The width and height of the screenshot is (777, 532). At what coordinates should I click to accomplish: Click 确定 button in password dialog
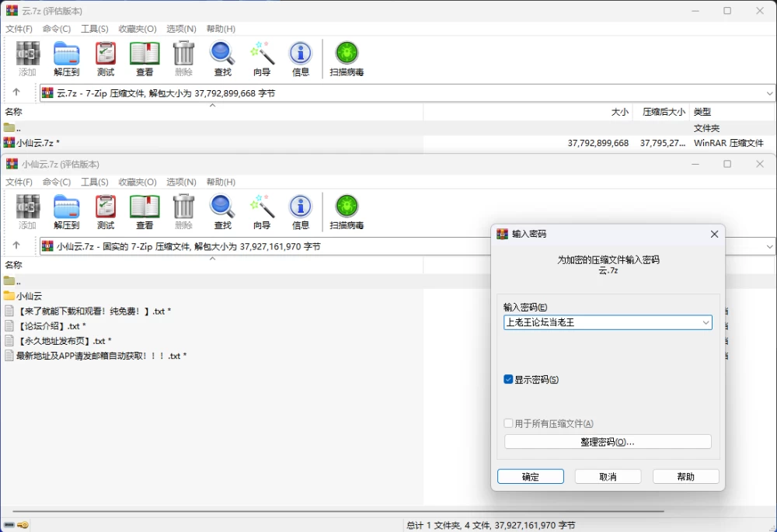(530, 477)
